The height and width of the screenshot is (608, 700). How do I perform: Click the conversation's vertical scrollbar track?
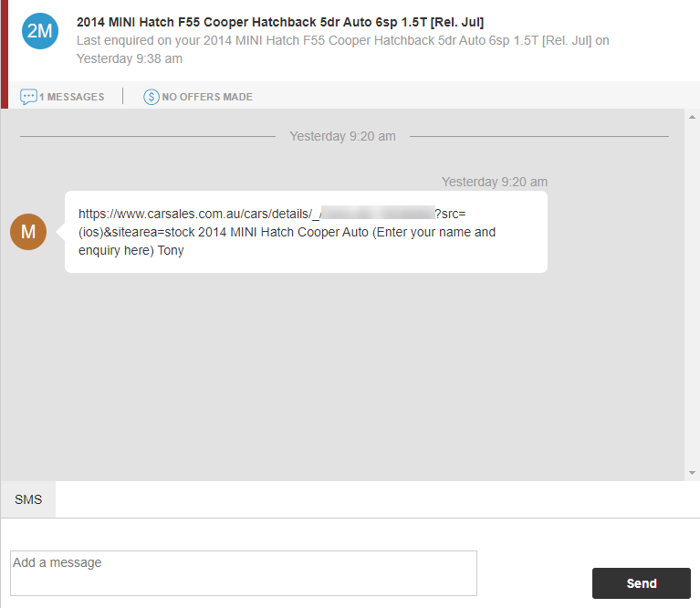692,292
